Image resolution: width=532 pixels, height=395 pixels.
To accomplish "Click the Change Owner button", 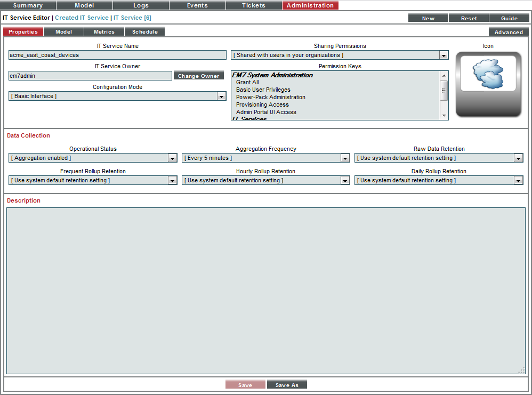I will pyautogui.click(x=199, y=75).
